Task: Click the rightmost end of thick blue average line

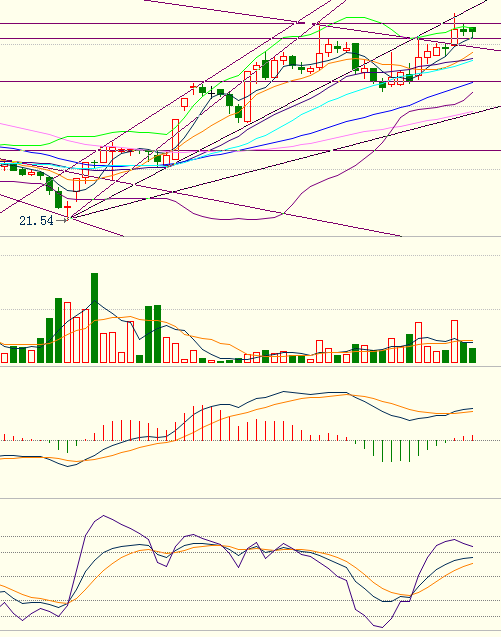Action: tap(472, 82)
